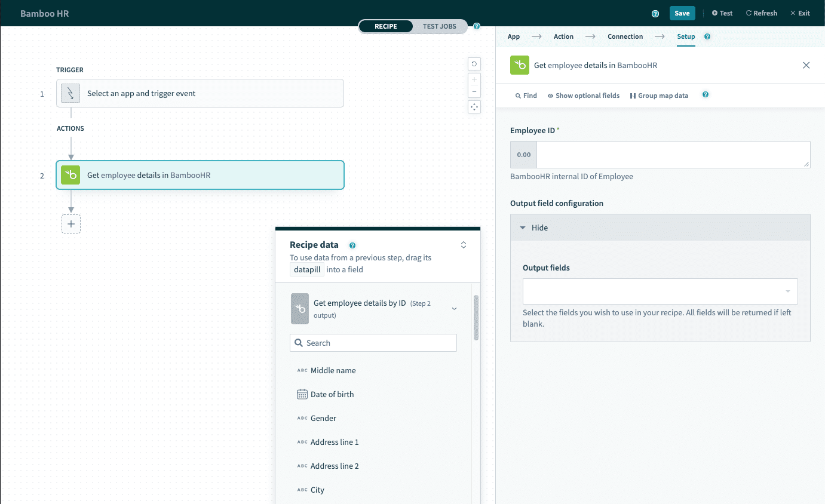Open the Find tool in the setup panel
Screen dimensions: 825x504
point(525,95)
